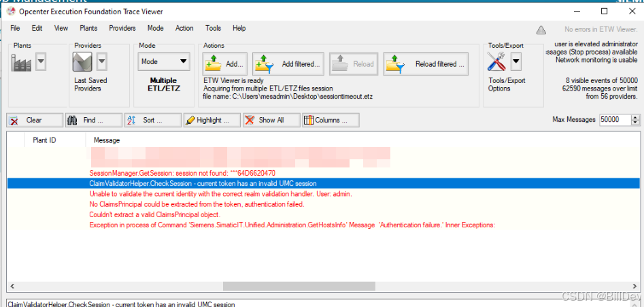The height and width of the screenshot is (307, 644).
Task: Increase Max Messages with the up arrow
Action: click(636, 117)
